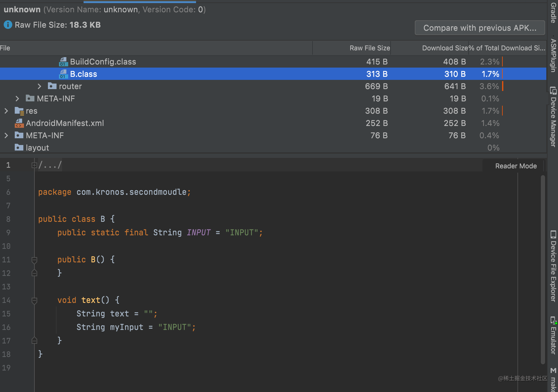Click the '3.6%' percentage cell

(x=489, y=86)
